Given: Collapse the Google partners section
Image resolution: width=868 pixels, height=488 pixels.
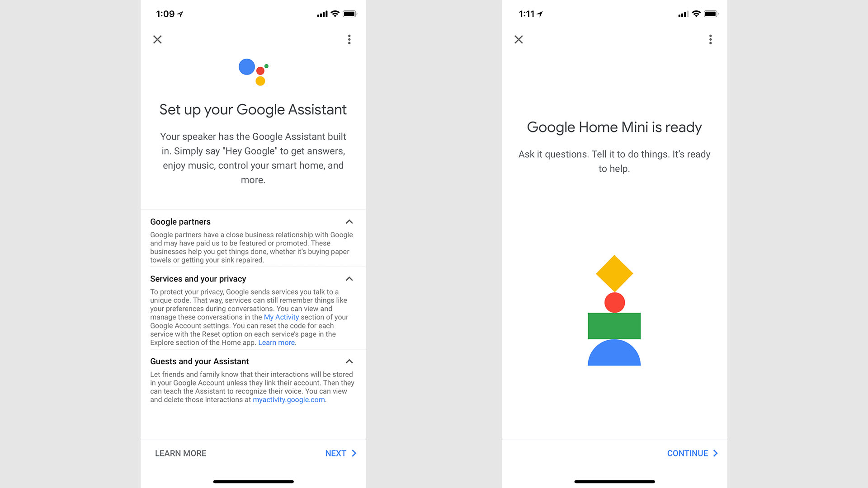Looking at the screenshot, I should tap(349, 222).
